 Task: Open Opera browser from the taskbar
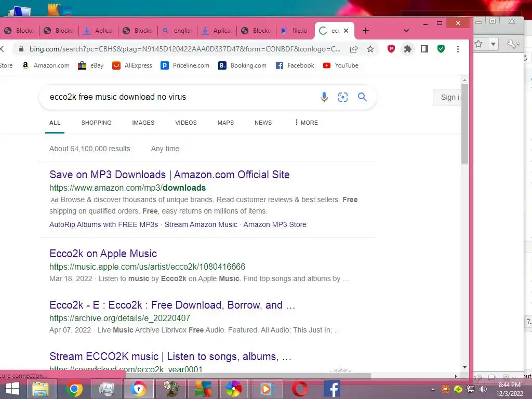pos(300,389)
